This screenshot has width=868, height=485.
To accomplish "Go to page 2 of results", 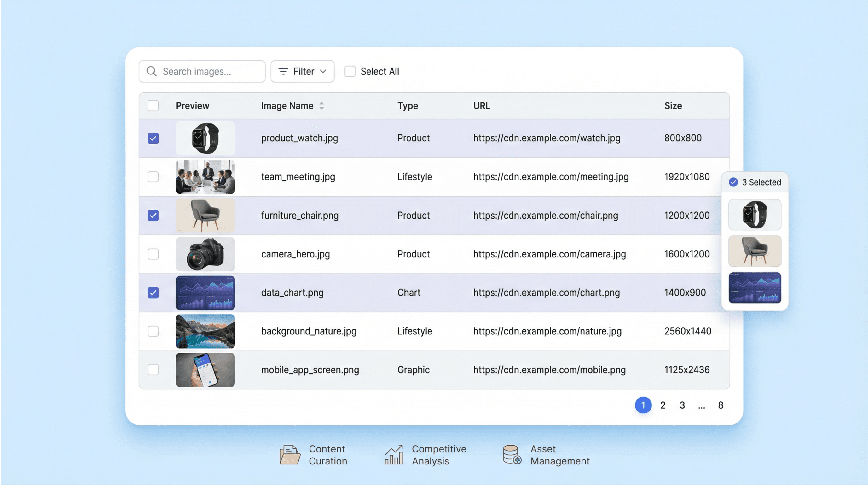I will click(663, 405).
